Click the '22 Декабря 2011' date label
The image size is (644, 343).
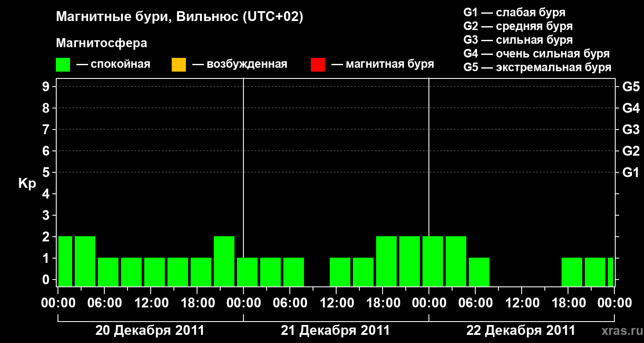tap(521, 331)
